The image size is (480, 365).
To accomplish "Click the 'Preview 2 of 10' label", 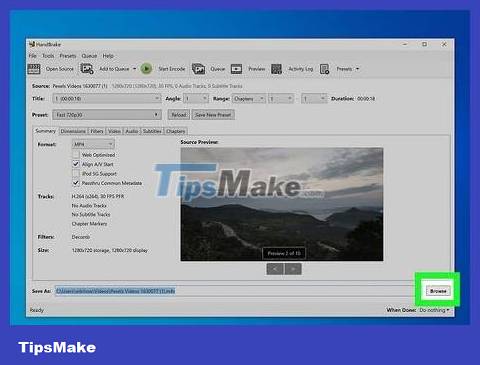I will pos(284,253).
